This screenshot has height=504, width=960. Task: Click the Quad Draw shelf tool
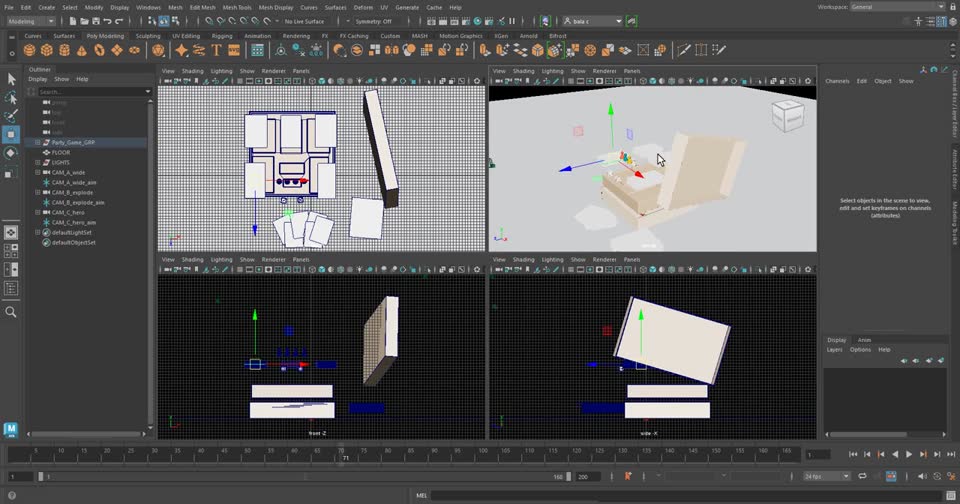pos(719,50)
